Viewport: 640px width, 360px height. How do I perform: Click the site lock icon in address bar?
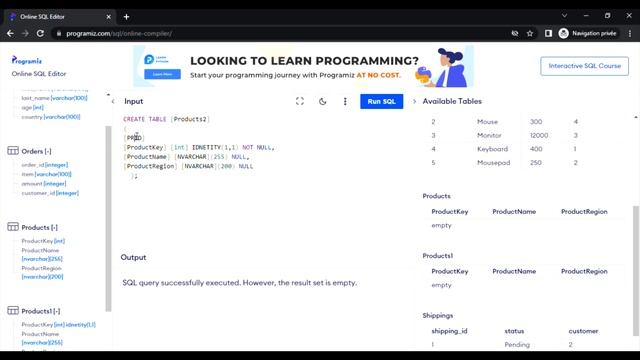coord(59,33)
